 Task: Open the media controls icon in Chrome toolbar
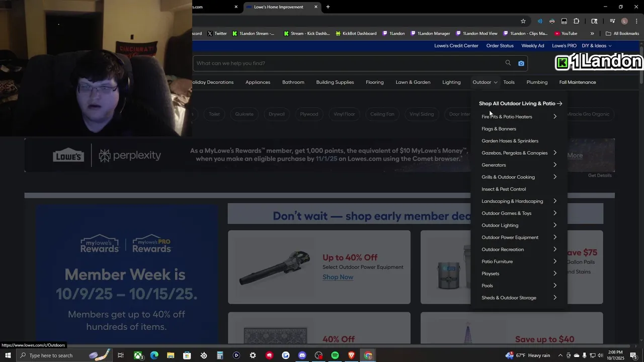click(x=612, y=21)
